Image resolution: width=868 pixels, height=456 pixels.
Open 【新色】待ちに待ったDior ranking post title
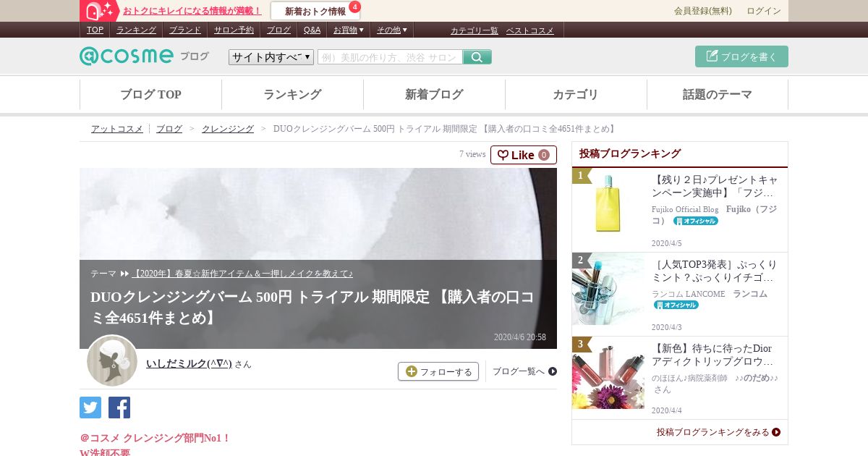[x=714, y=354]
